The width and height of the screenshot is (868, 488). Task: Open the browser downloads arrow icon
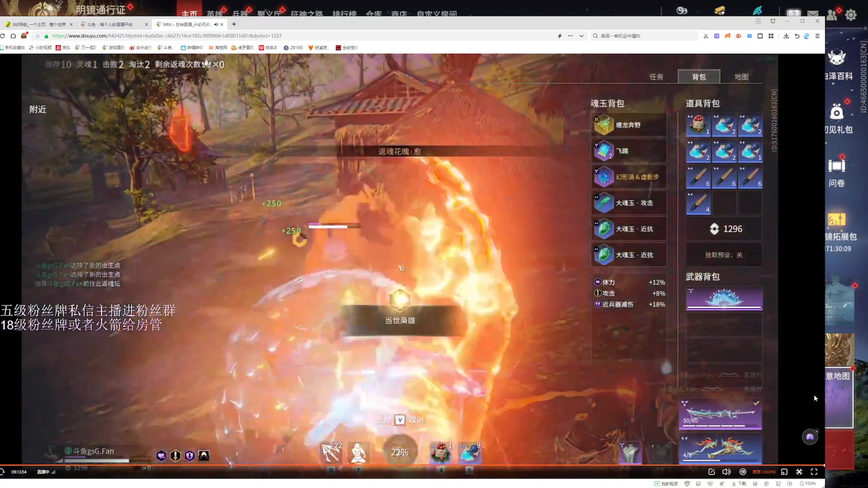coord(786,36)
